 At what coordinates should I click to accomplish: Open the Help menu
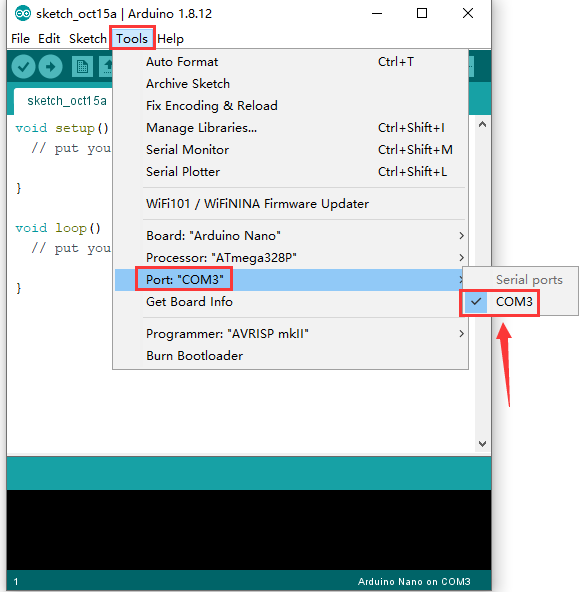pos(170,39)
